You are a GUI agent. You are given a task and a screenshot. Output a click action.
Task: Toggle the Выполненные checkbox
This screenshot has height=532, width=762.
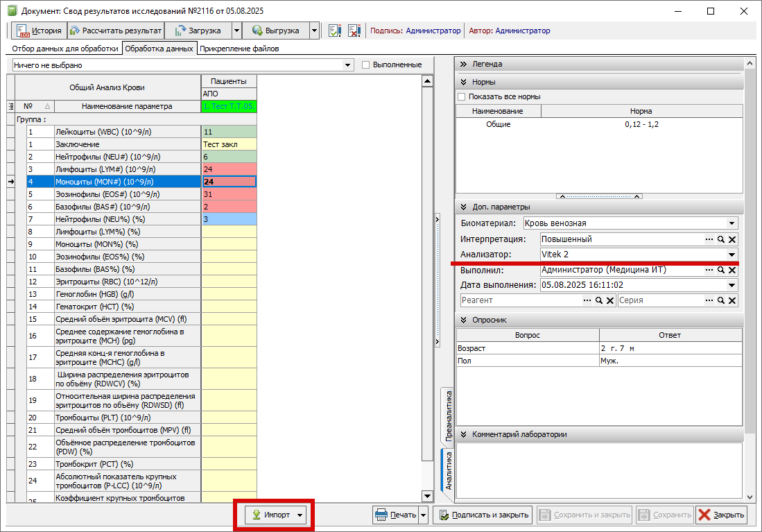(x=366, y=65)
